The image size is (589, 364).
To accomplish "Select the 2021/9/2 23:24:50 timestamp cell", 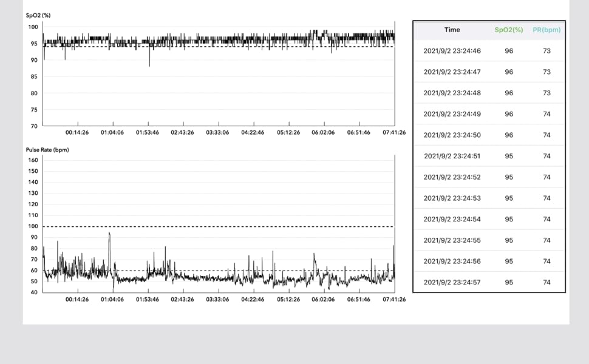I will (452, 135).
